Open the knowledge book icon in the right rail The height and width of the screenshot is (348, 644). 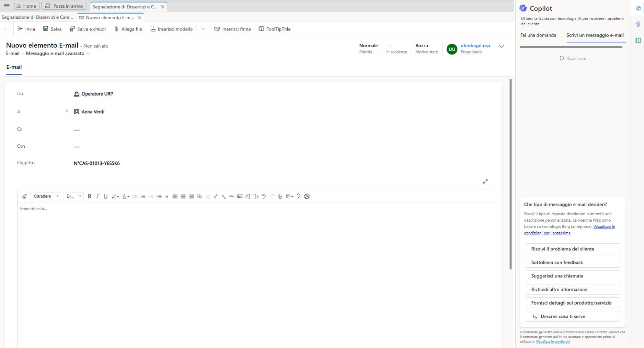click(638, 40)
